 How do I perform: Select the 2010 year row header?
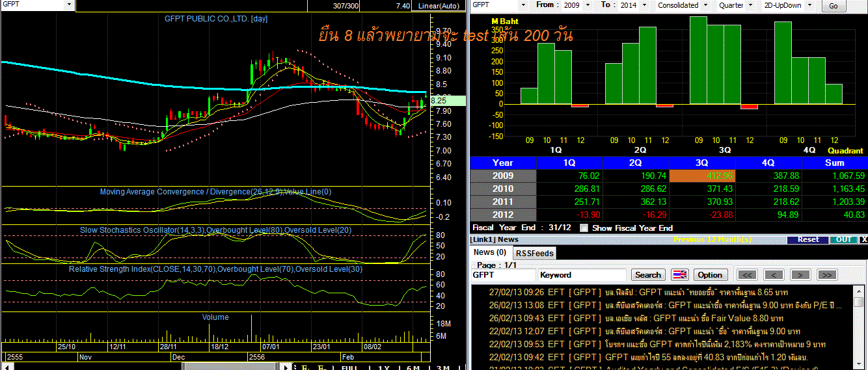click(x=503, y=189)
